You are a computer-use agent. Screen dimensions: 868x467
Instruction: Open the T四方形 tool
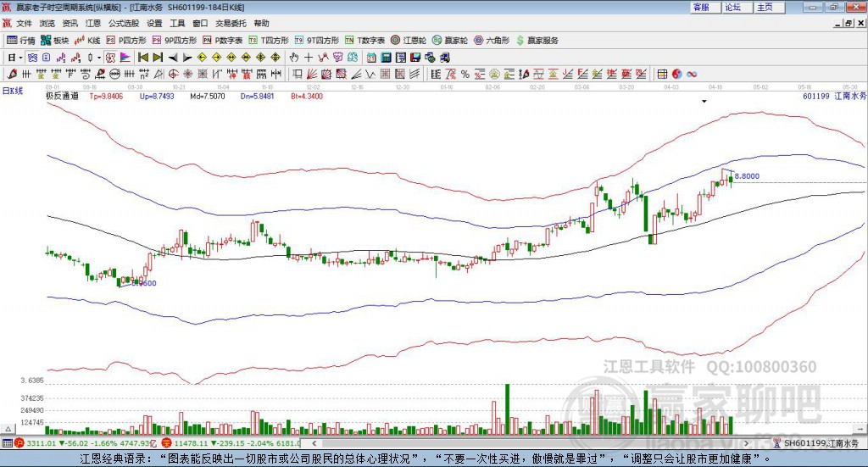pos(269,41)
